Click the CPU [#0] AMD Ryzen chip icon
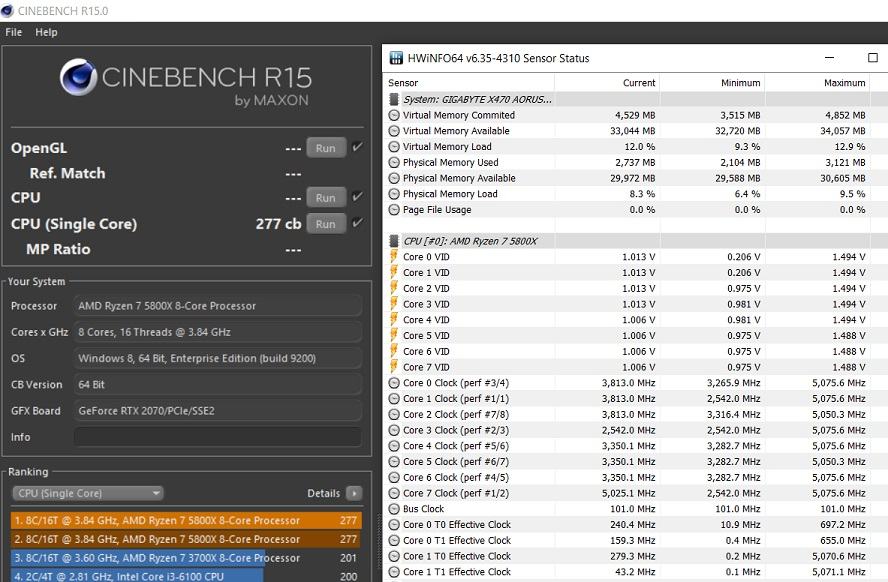 (394, 241)
